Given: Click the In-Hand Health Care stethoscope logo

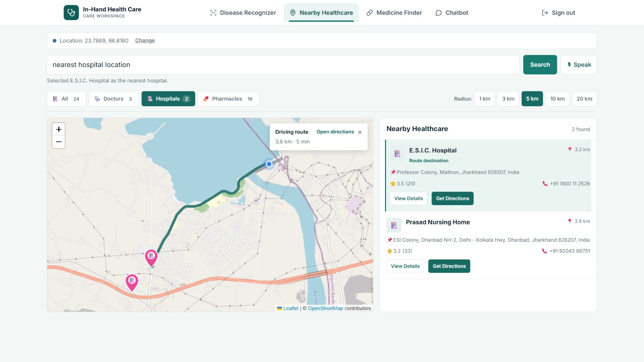Looking at the screenshot, I should tap(71, 12).
